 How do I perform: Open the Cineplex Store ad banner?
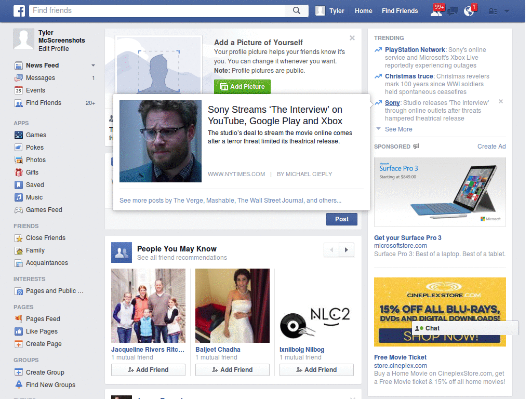pyautogui.click(x=440, y=312)
